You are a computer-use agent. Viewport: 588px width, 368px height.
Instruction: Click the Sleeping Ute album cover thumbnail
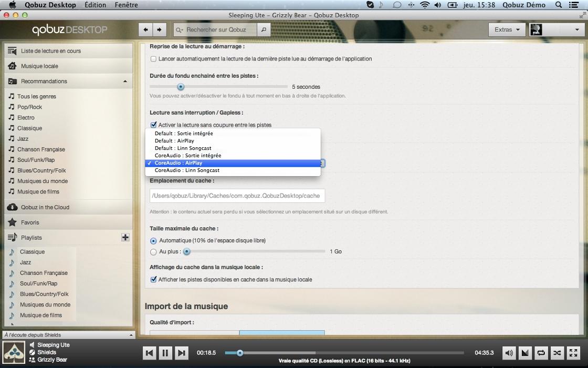pyautogui.click(x=14, y=352)
